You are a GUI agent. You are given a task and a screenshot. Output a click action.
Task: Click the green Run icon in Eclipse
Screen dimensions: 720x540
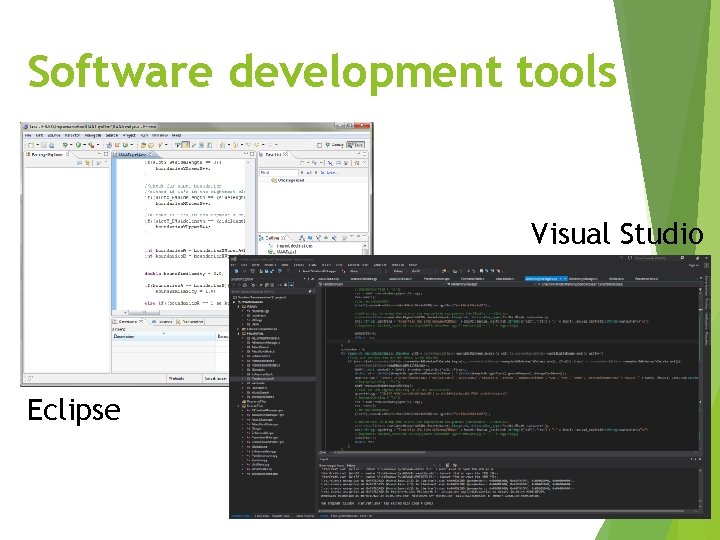[78, 145]
